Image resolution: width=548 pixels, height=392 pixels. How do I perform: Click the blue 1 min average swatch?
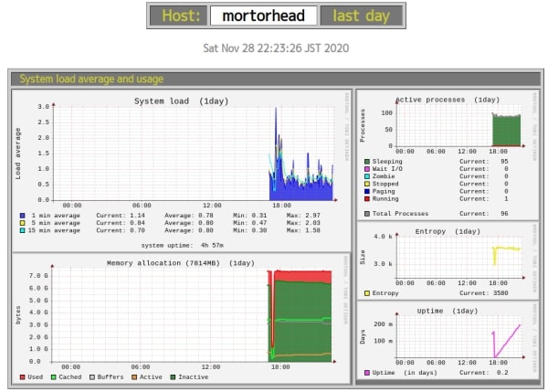22,217
